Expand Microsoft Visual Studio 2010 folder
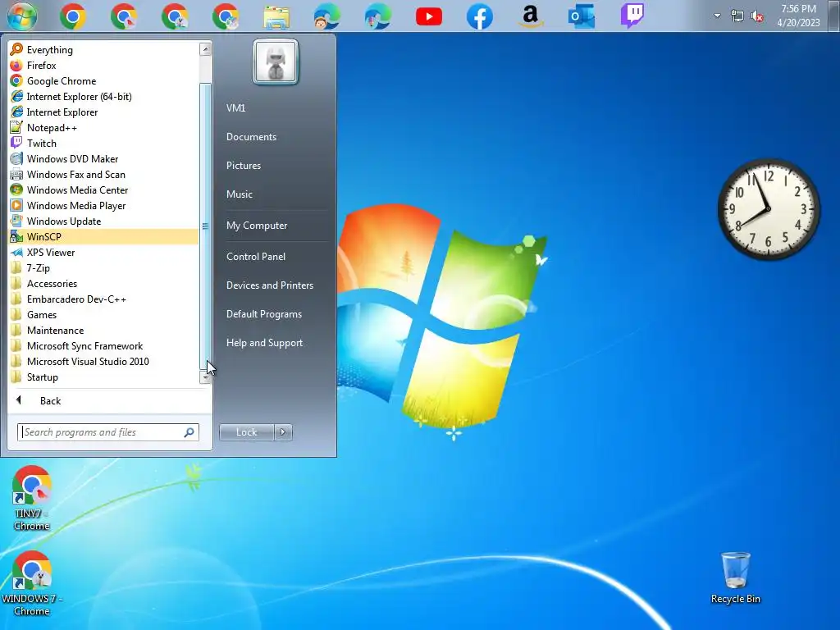 point(104,362)
